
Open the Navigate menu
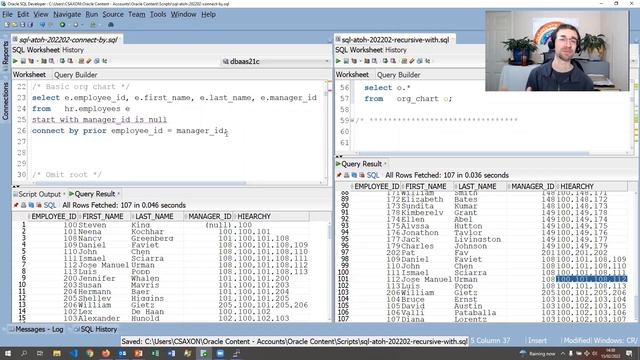click(67, 14)
